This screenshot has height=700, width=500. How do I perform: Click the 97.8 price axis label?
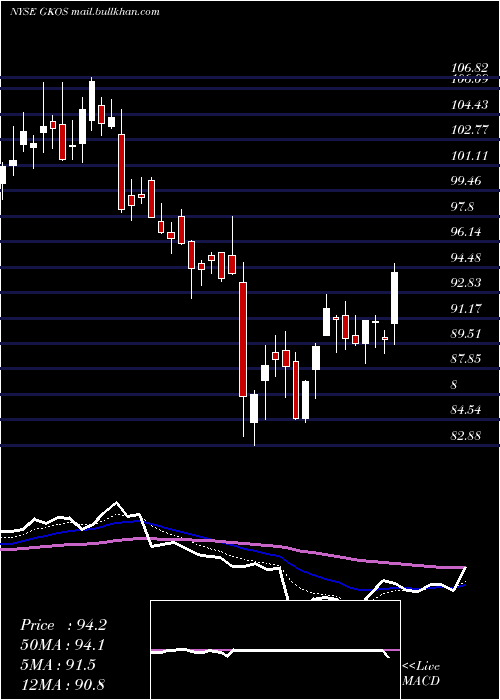click(x=462, y=207)
